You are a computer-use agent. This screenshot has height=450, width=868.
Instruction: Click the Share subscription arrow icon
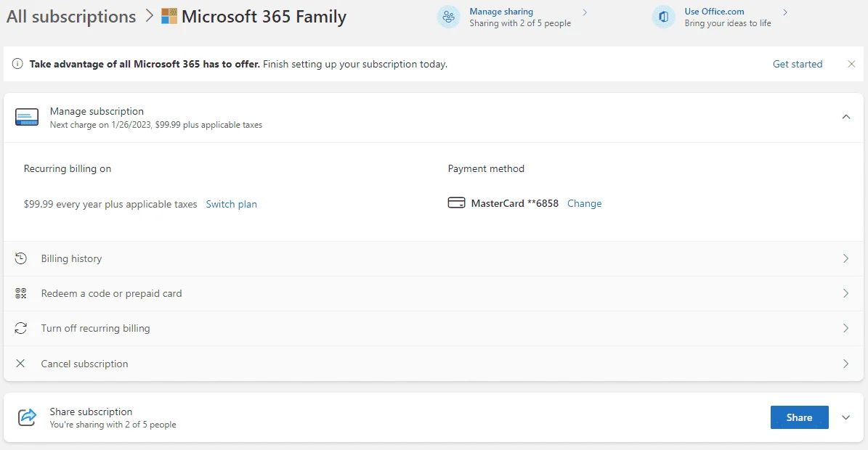pyautogui.click(x=27, y=417)
